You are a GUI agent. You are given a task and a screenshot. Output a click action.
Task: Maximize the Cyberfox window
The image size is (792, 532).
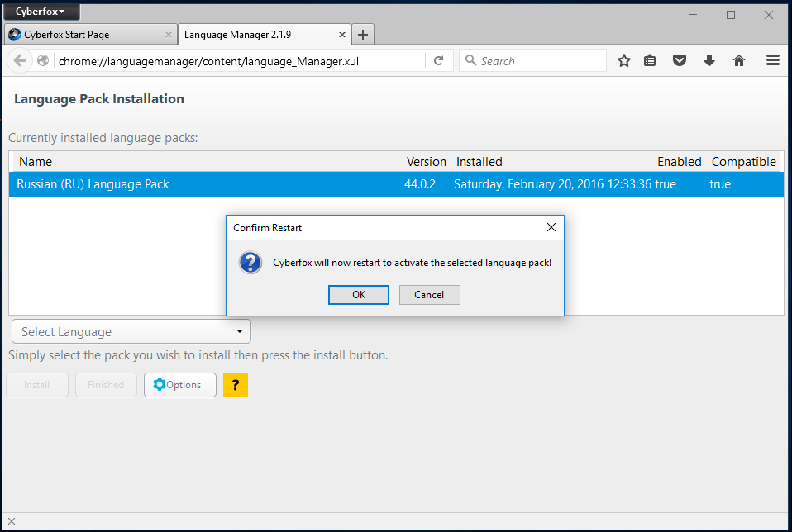tap(730, 15)
